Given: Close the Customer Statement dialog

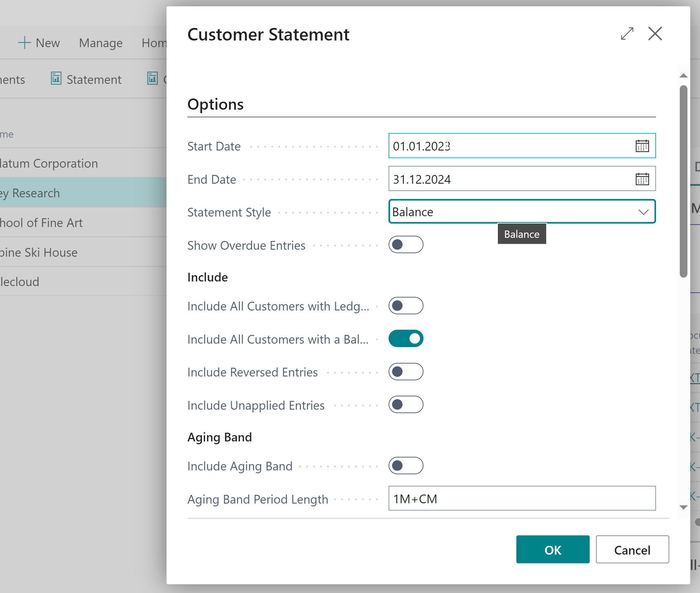Looking at the screenshot, I should click(655, 34).
